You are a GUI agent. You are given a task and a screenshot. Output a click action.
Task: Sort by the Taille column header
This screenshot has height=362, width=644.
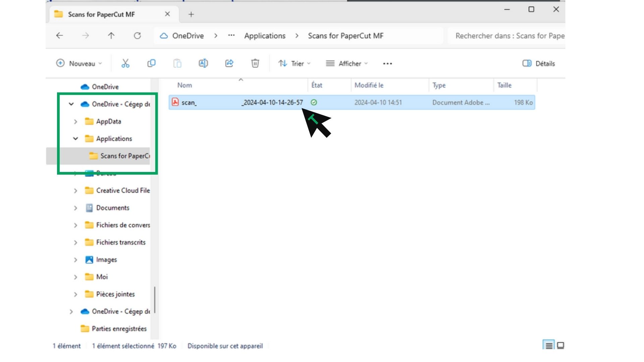(504, 85)
